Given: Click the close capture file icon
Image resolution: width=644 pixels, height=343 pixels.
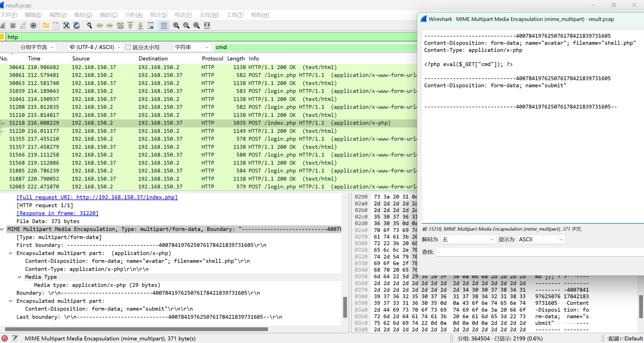Looking at the screenshot, I should 66,26.
